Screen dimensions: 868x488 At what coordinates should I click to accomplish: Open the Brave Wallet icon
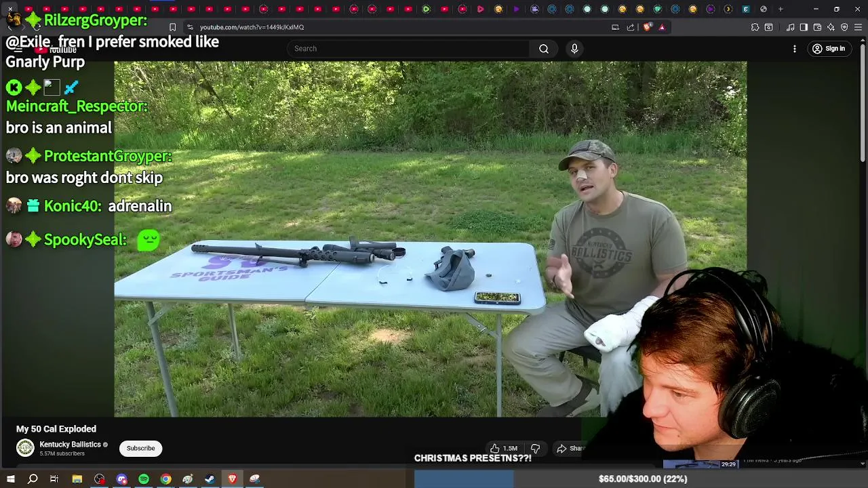click(817, 27)
